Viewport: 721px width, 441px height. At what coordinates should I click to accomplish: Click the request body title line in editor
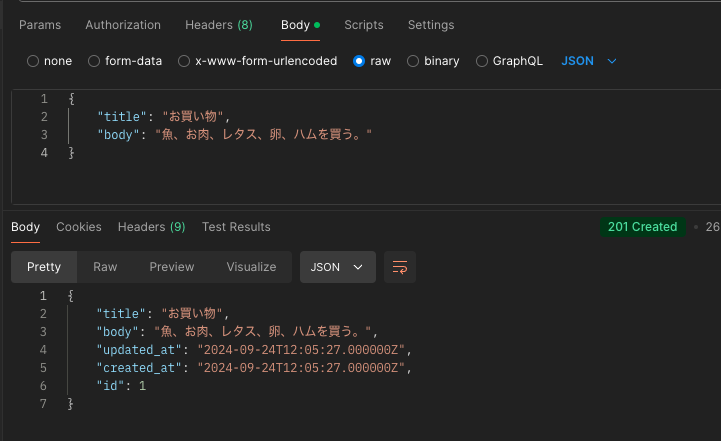click(x=163, y=116)
